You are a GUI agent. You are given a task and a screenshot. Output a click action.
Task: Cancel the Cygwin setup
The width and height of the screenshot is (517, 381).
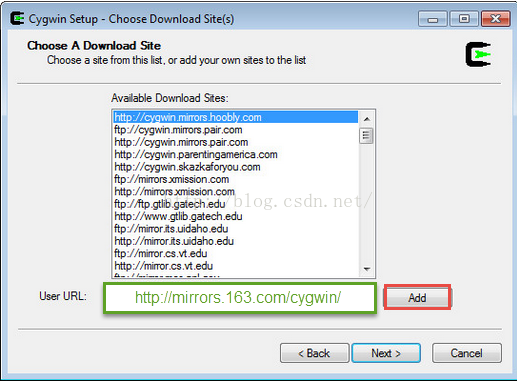pos(467,353)
